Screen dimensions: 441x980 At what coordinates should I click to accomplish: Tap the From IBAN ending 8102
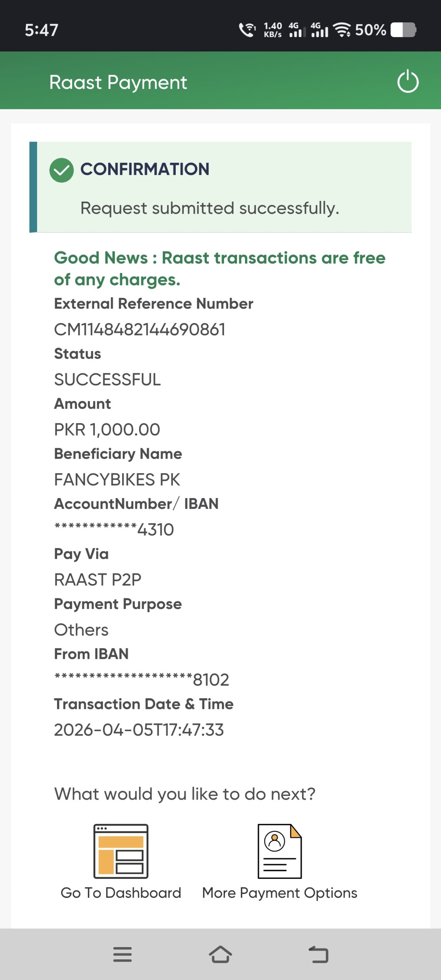142,680
